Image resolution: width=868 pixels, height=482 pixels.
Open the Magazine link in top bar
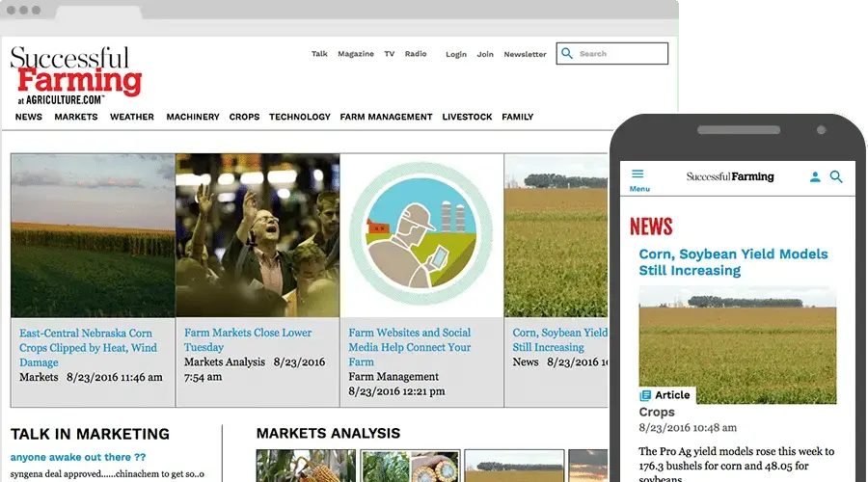tap(356, 54)
